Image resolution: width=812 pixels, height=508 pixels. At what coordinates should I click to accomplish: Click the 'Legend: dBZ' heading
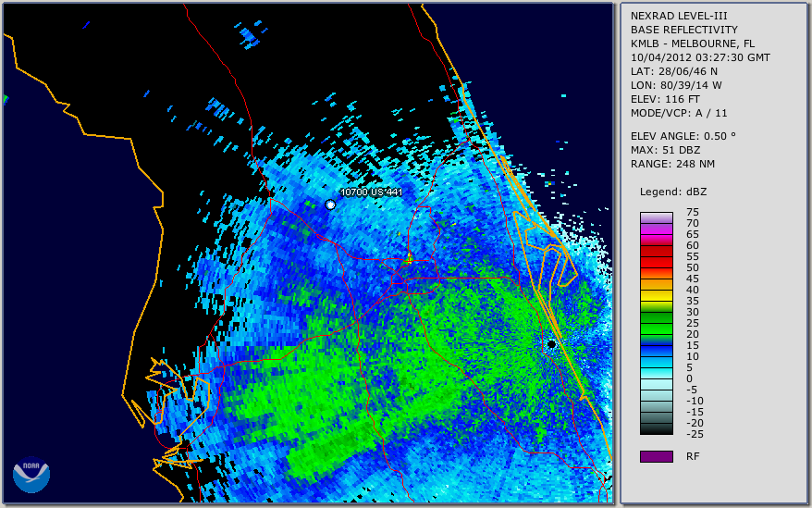pyautogui.click(x=672, y=192)
